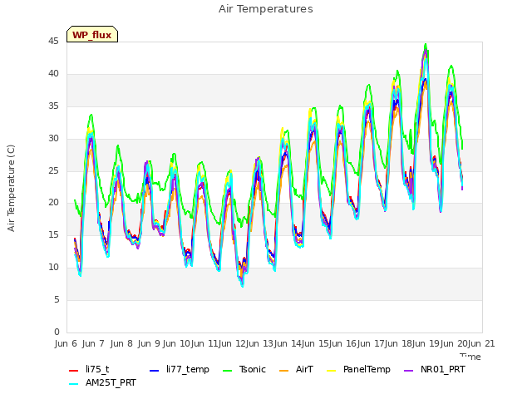This screenshot has width=532, height=399.
Task: Click the Air Temperature (C) axis label
Action: point(11,189)
